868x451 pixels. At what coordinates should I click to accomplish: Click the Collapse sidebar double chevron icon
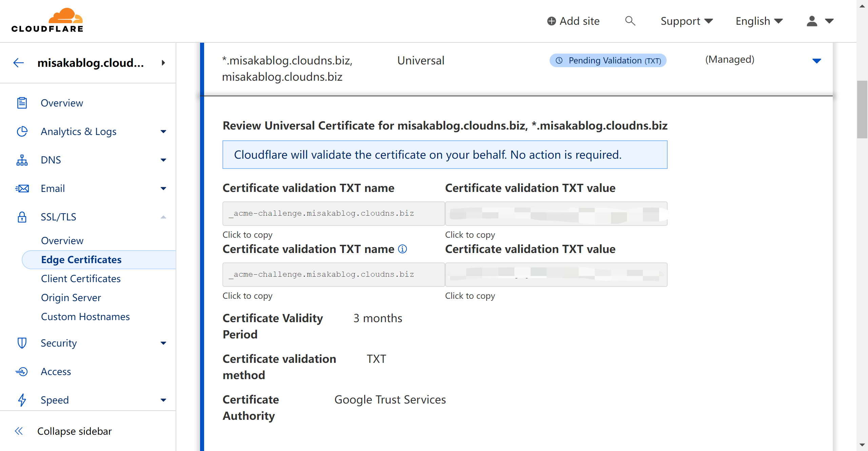[19, 431]
